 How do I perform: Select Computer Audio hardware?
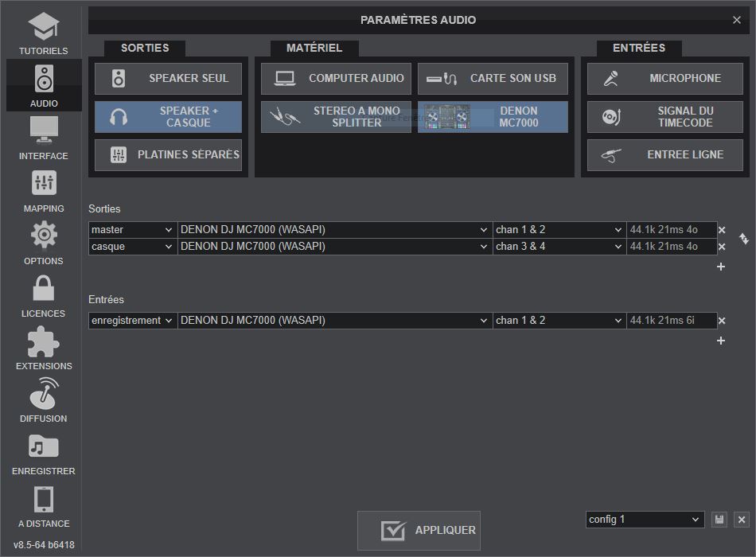[x=336, y=78]
